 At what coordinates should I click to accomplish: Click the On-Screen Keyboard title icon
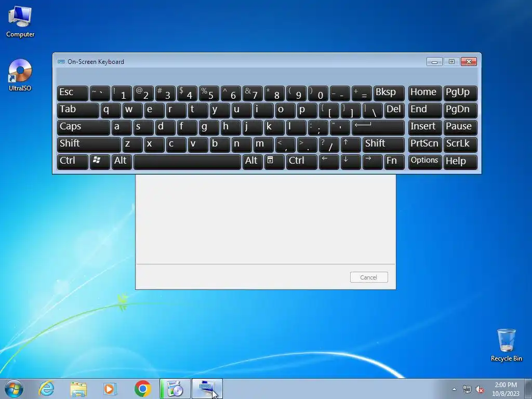click(x=61, y=62)
